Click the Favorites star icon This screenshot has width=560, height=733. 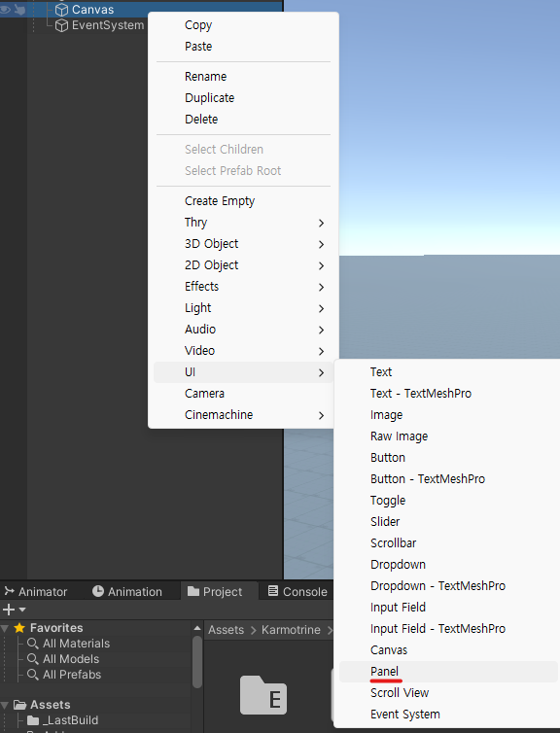19,628
